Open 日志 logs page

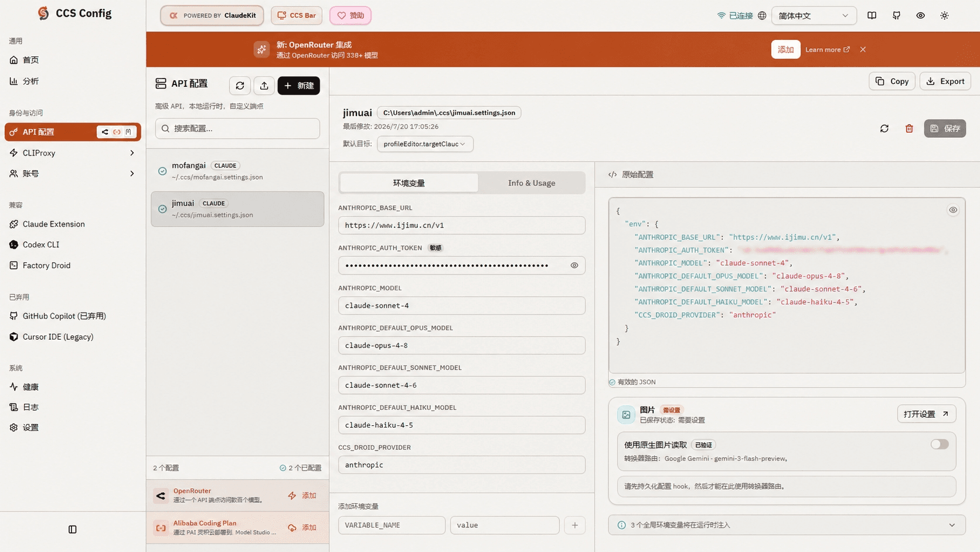(x=73, y=407)
